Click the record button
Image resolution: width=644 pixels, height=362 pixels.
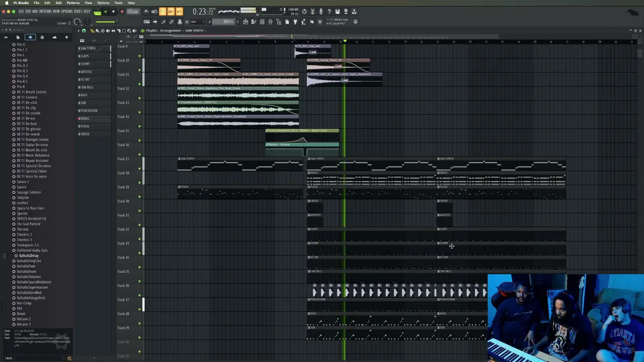[122, 12]
